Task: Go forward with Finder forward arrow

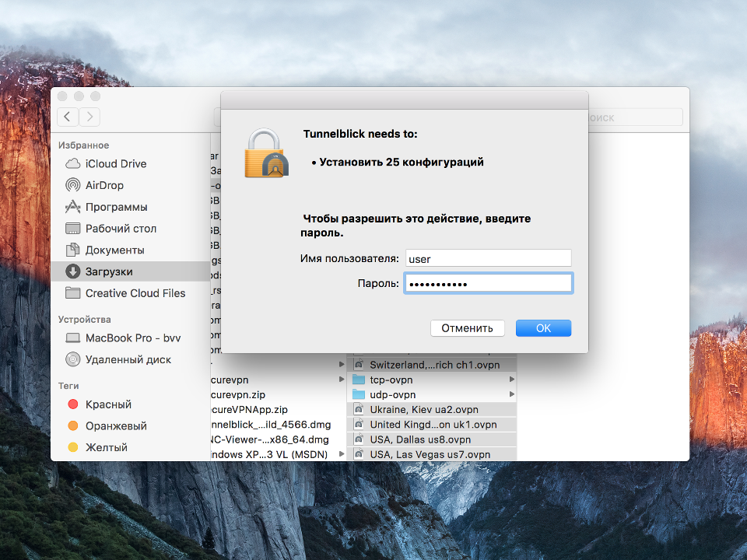Action: point(89,117)
